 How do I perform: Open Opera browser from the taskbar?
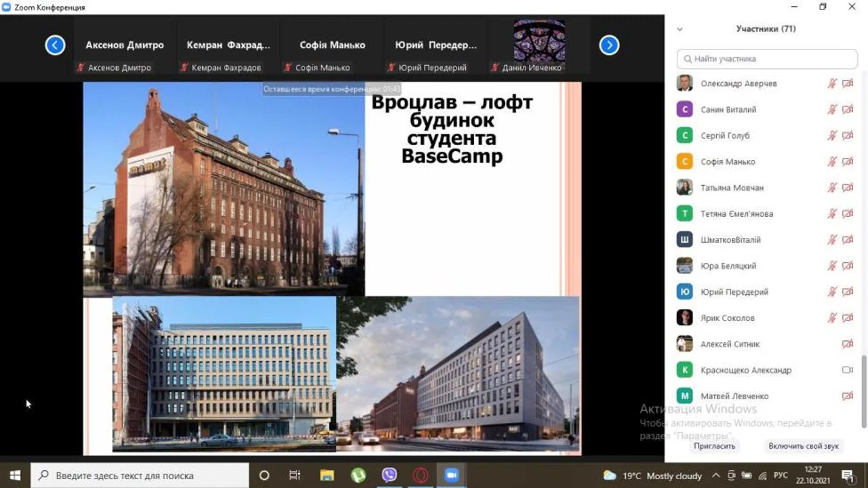tap(420, 475)
